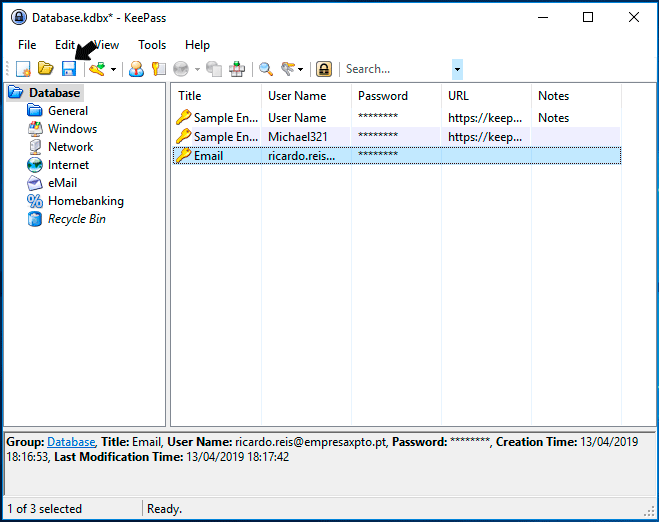This screenshot has height=522, width=659.
Task: Select the Recycle Bin group
Action: [x=76, y=219]
